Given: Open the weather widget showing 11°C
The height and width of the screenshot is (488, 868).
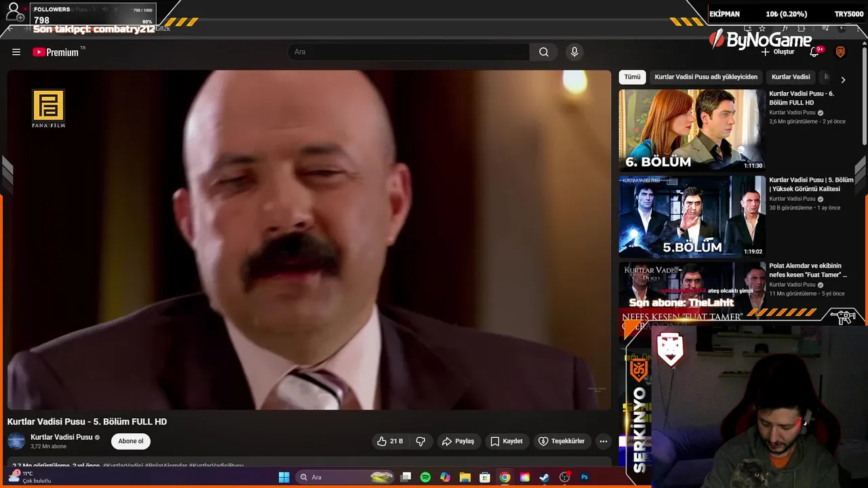Looking at the screenshot, I should [28, 477].
